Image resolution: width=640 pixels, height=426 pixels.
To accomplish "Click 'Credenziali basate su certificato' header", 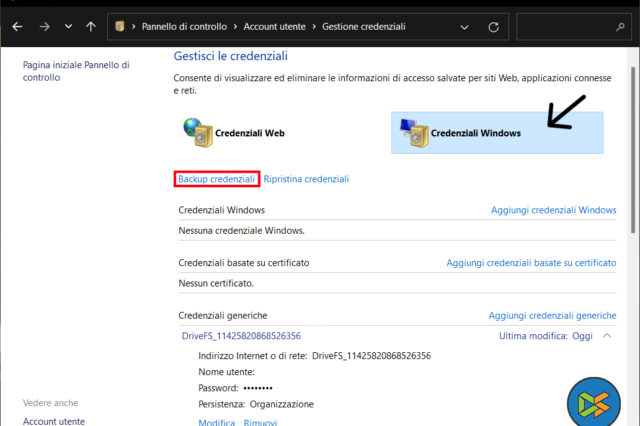I will (244, 263).
